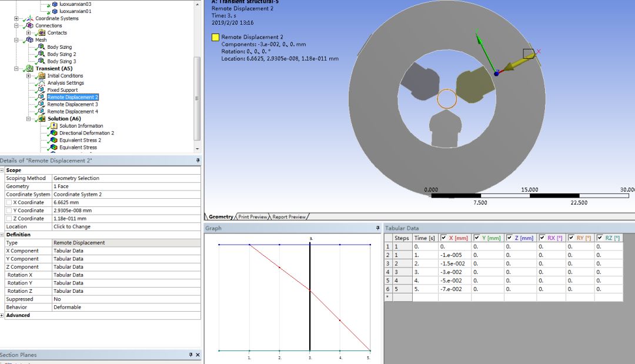Image resolution: width=635 pixels, height=364 pixels.
Task: Pin the Section Planes panel
Action: coord(190,355)
